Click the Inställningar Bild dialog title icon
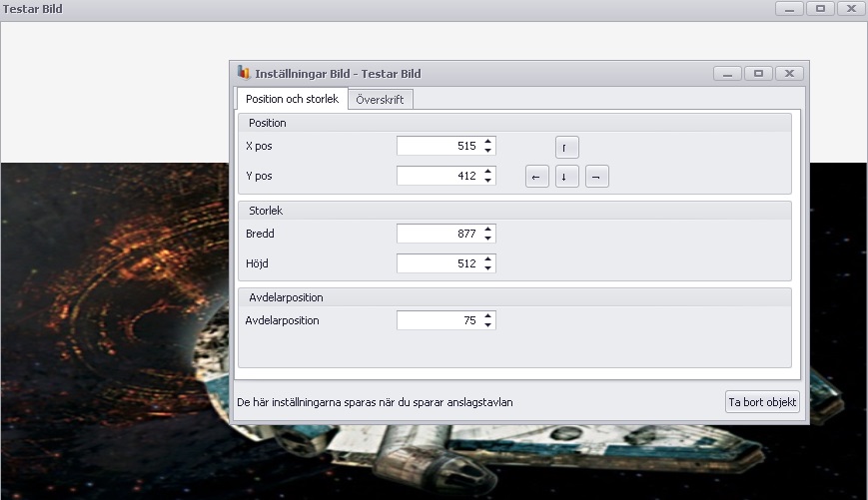This screenshot has height=500, width=868. coord(244,73)
